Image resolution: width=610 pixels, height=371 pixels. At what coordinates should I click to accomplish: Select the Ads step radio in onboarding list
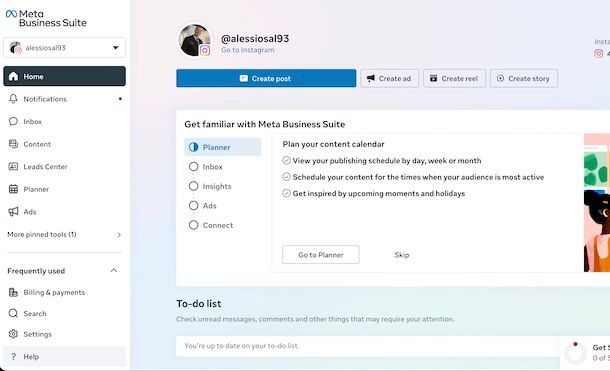coord(193,205)
